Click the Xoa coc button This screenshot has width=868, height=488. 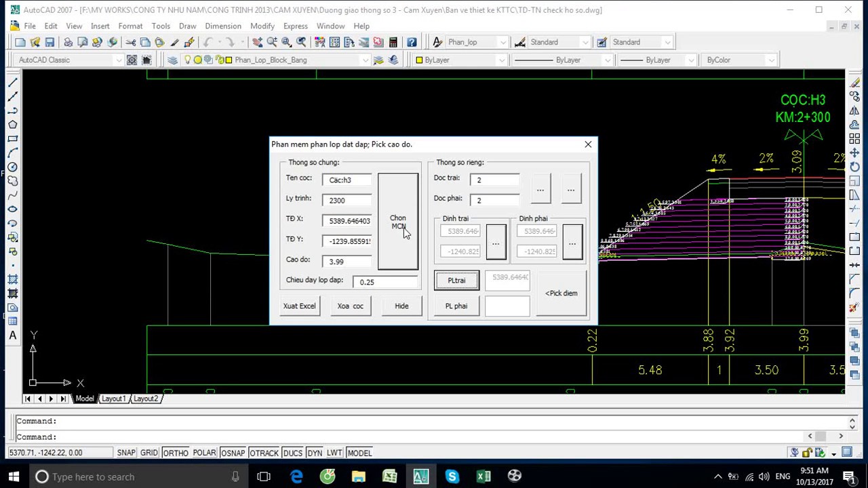[351, 306]
